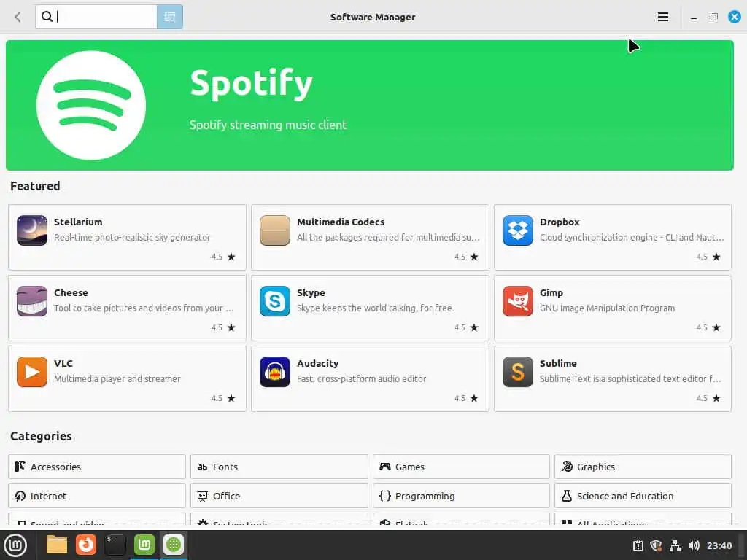Click Spotify streaming music client subtitle
The image size is (747, 560).
[268, 125]
